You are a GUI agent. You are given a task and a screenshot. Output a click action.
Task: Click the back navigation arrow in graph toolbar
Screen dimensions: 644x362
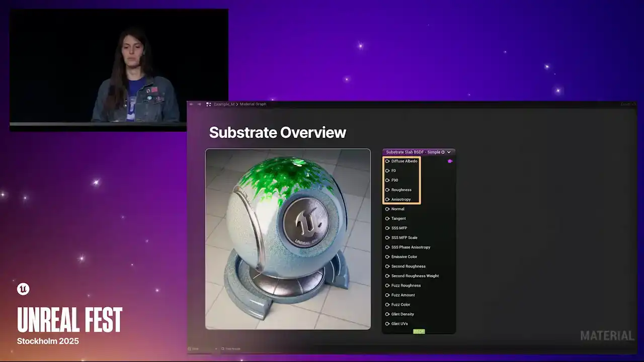point(191,104)
